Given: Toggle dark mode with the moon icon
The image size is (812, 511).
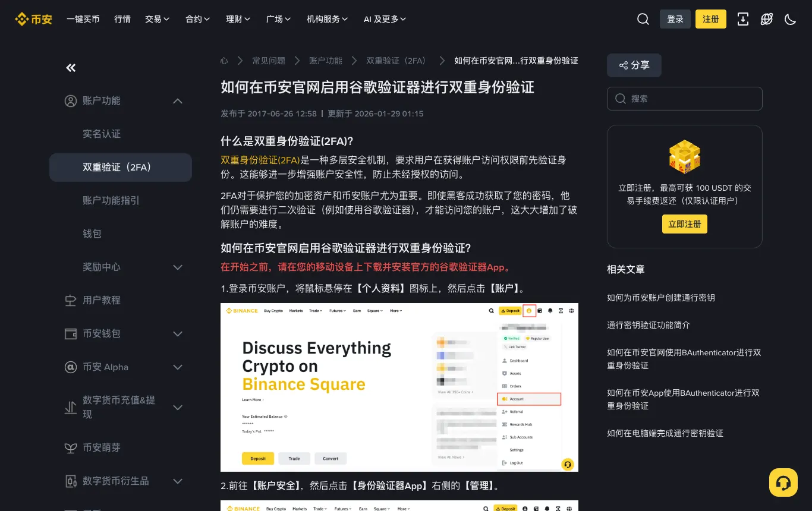Looking at the screenshot, I should tap(790, 19).
